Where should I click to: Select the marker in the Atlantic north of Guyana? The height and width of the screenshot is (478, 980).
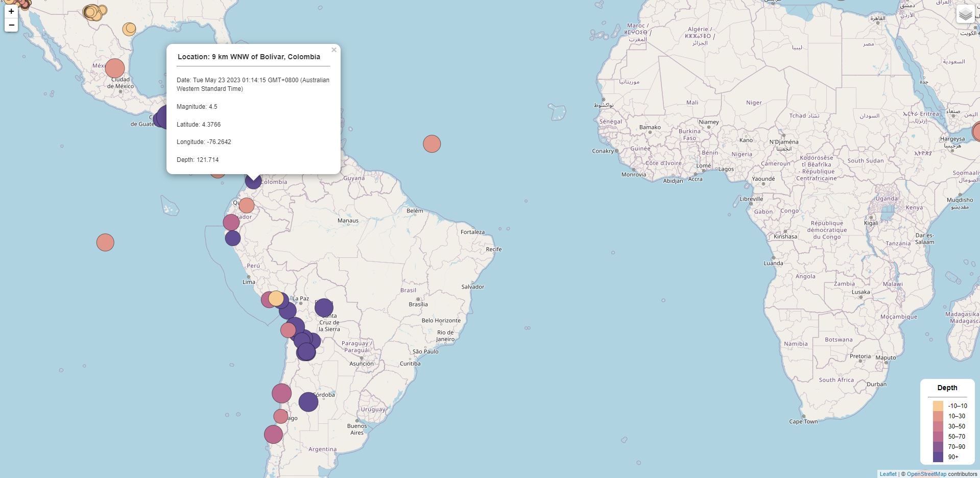[432, 144]
